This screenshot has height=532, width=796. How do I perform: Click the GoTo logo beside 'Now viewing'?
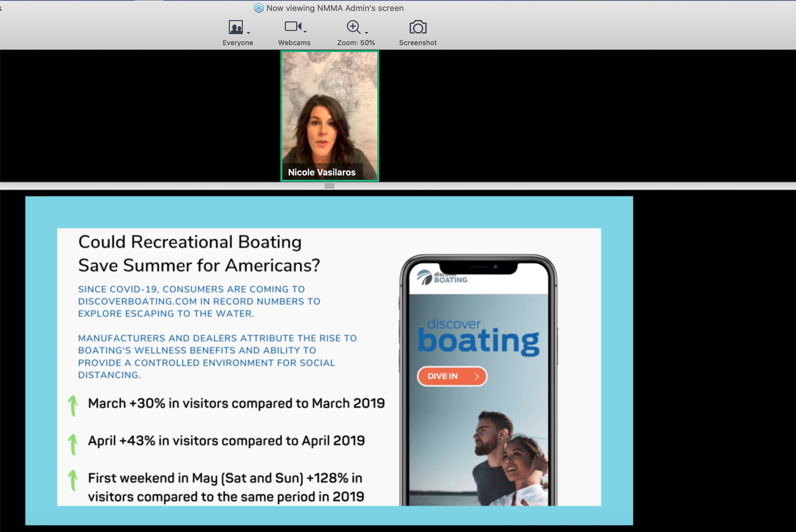(x=259, y=8)
